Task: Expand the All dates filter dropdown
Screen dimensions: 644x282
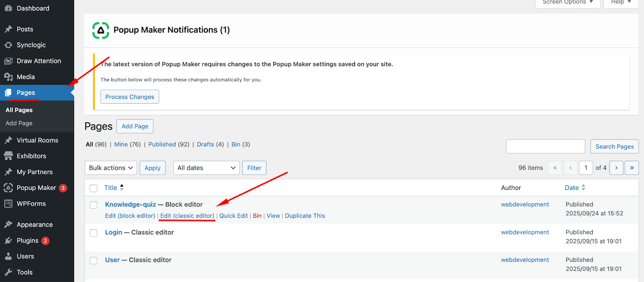Action: click(206, 168)
